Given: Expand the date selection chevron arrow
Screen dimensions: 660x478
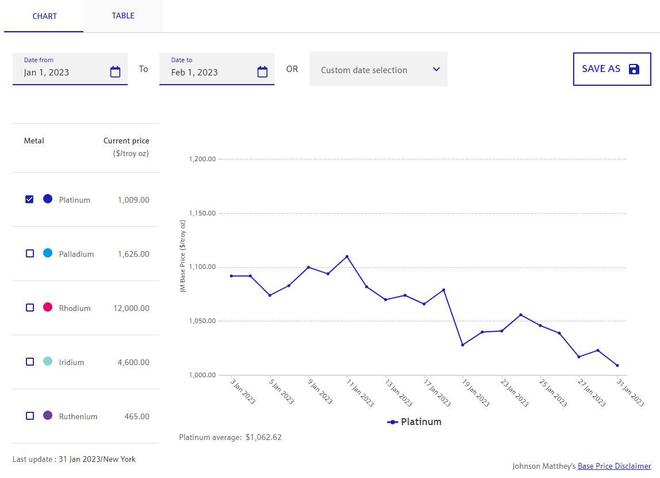Looking at the screenshot, I should tap(436, 70).
